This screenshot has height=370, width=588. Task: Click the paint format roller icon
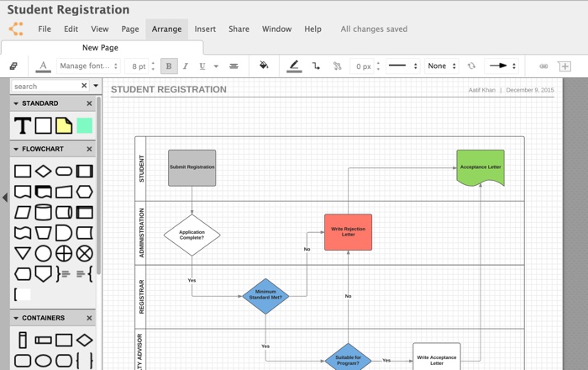[x=13, y=66]
